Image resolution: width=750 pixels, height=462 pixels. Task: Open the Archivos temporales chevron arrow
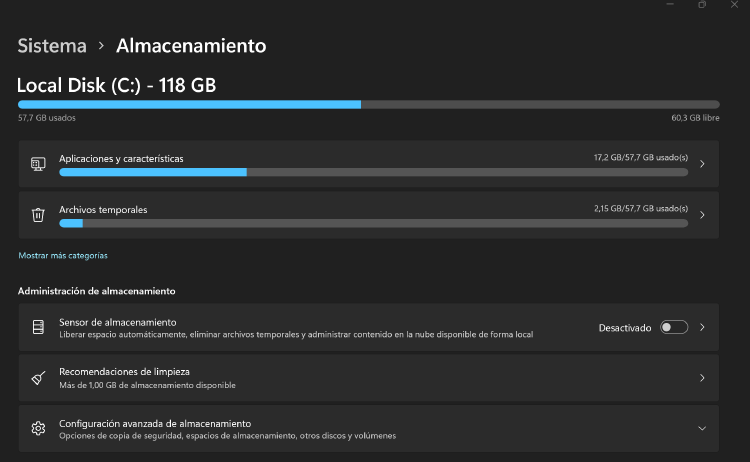pyautogui.click(x=702, y=215)
